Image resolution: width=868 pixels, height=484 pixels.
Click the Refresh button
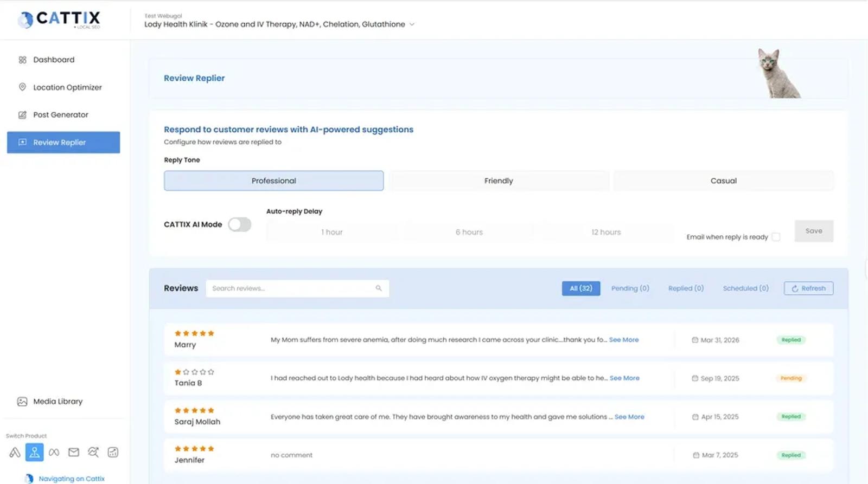click(x=808, y=288)
